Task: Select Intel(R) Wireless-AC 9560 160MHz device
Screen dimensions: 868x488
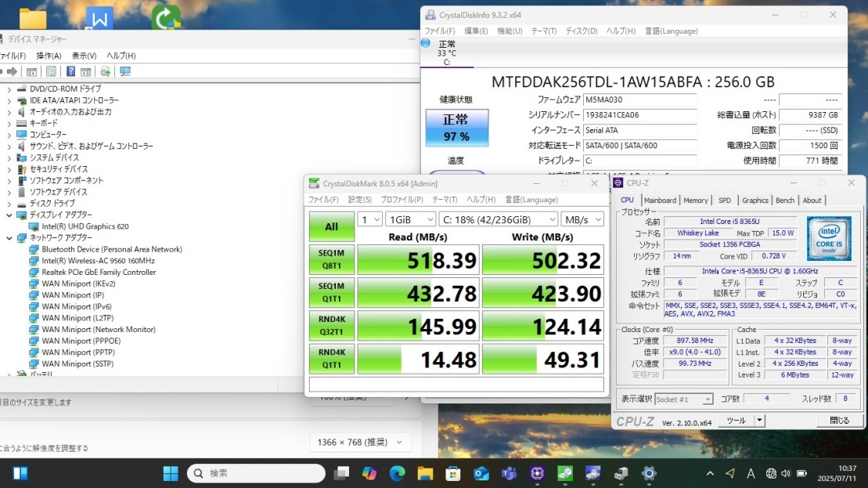Action: point(98,260)
